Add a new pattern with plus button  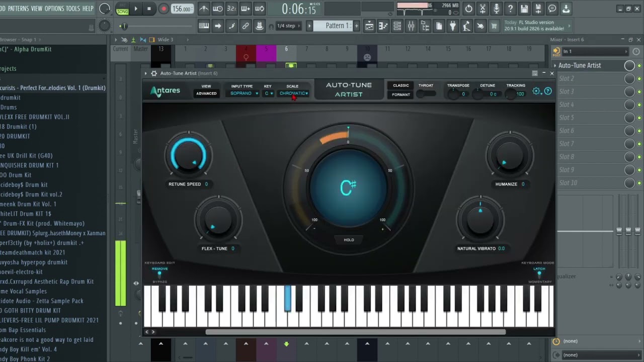pyautogui.click(x=357, y=26)
